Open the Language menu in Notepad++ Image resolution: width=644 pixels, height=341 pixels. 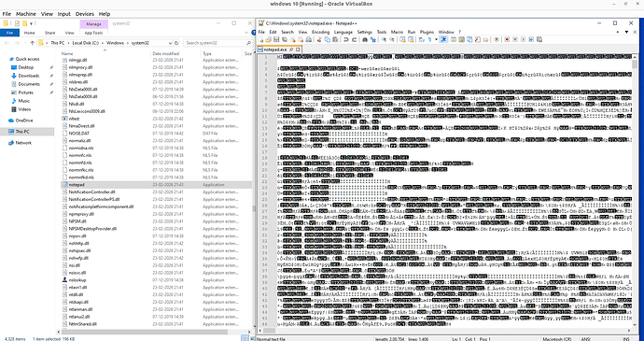343,32
